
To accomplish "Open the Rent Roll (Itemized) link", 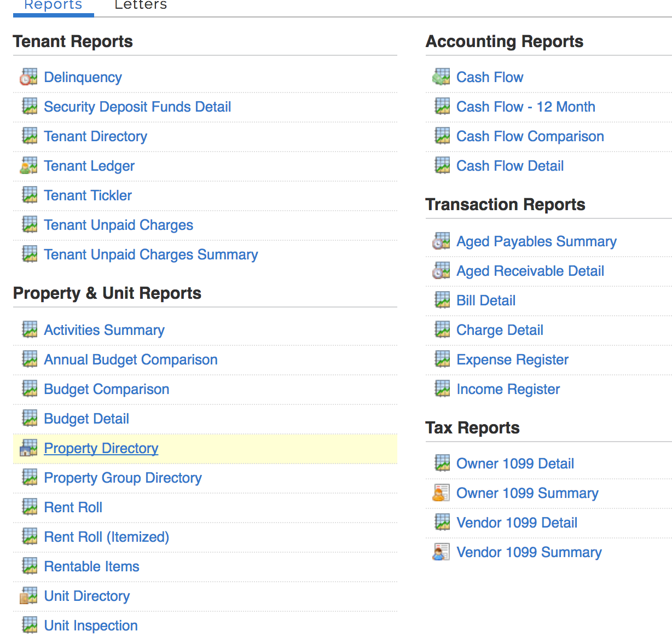I will point(106,537).
